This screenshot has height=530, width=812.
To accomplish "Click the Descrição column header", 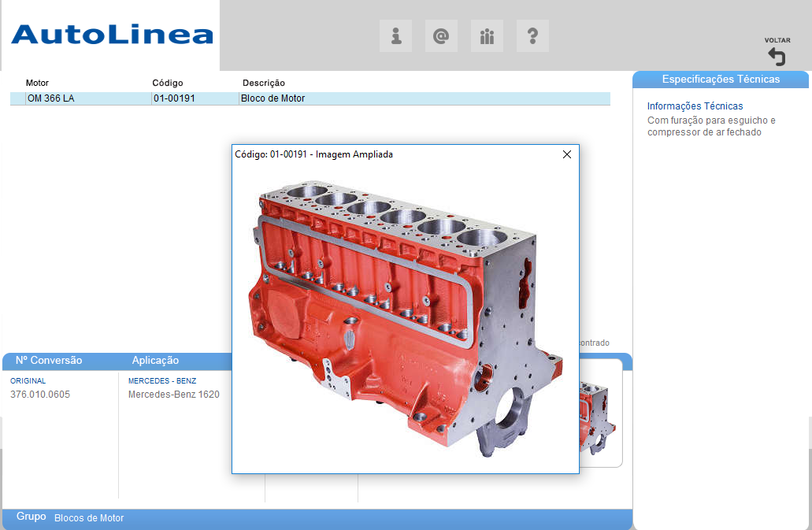I will [263, 83].
